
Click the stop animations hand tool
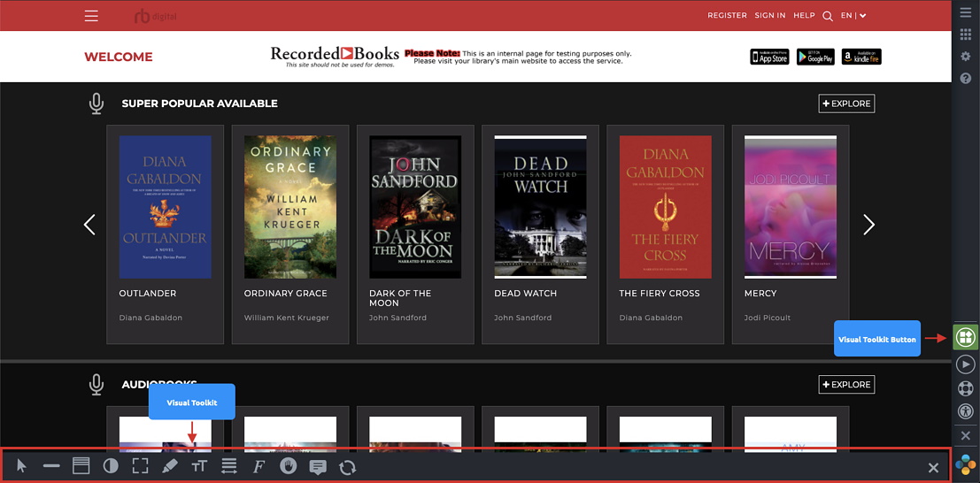point(288,466)
